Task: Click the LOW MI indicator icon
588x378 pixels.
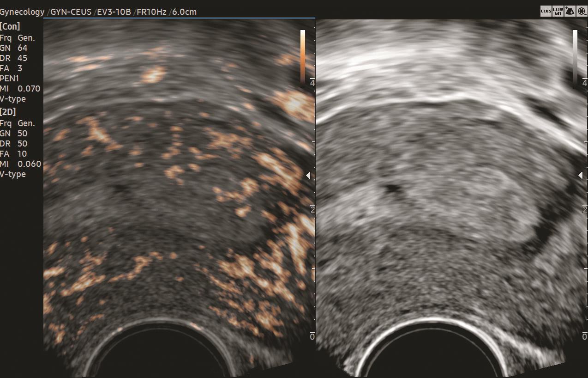Action: 558,12
